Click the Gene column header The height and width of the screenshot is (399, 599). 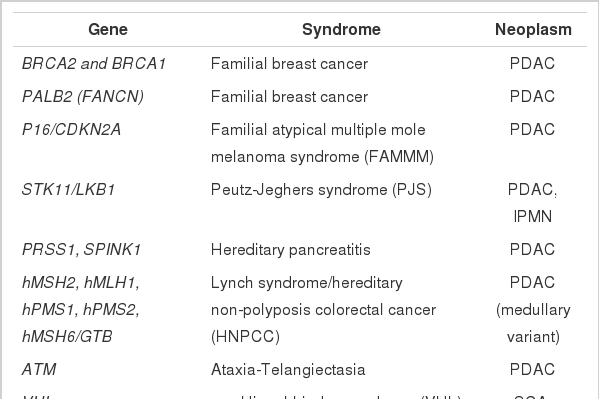(108, 29)
